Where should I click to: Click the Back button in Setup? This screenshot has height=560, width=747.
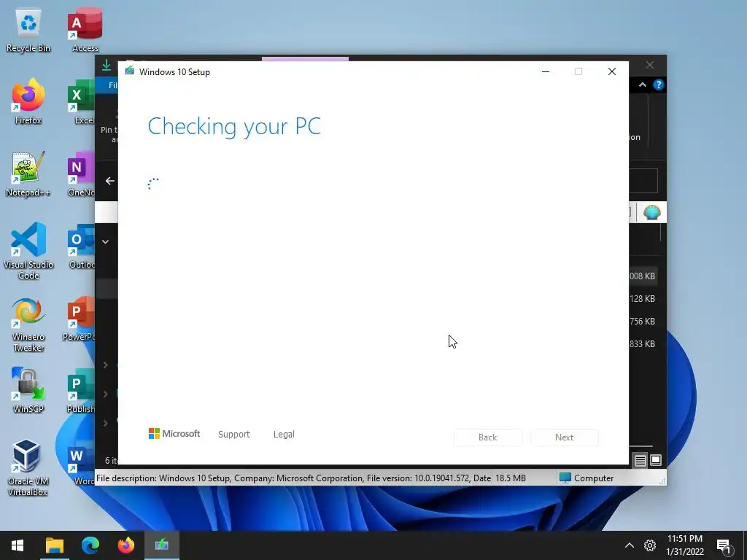click(x=488, y=437)
